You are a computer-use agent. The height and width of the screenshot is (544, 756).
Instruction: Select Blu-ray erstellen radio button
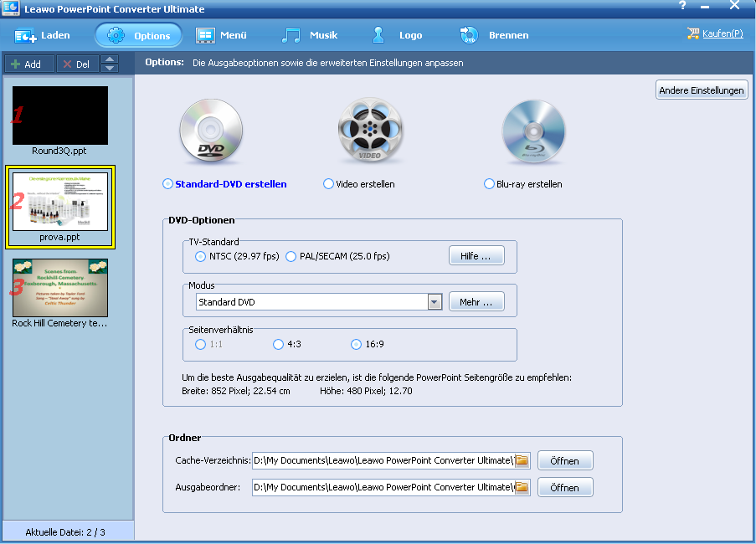coord(489,184)
